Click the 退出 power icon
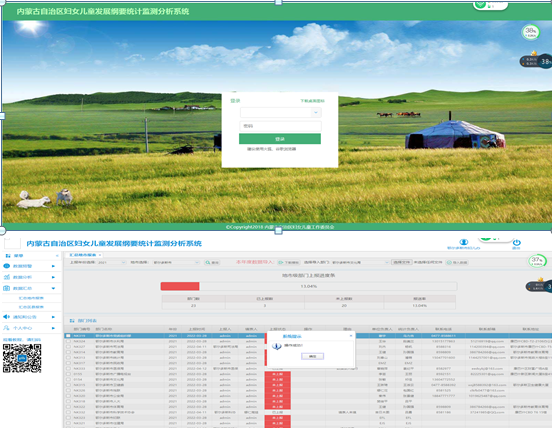Screen dimensions: 552x428 coord(516,243)
